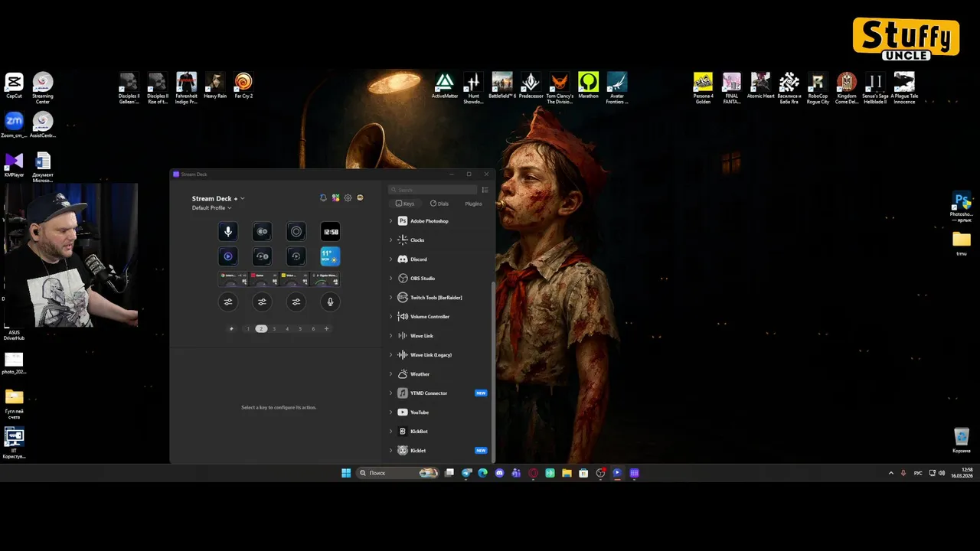This screenshot has height=551, width=980.
Task: Open Stream Deck notifications bell
Action: 323,197
